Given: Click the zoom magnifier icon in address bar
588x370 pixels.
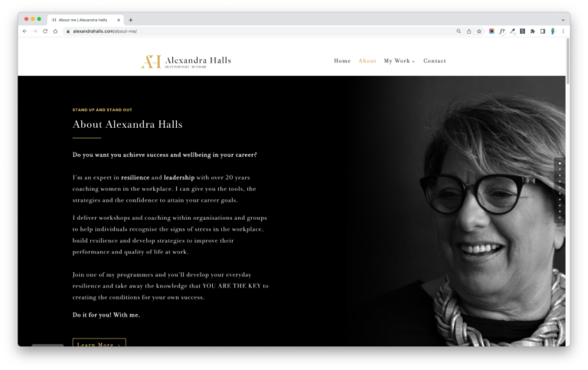Looking at the screenshot, I should 459,31.
